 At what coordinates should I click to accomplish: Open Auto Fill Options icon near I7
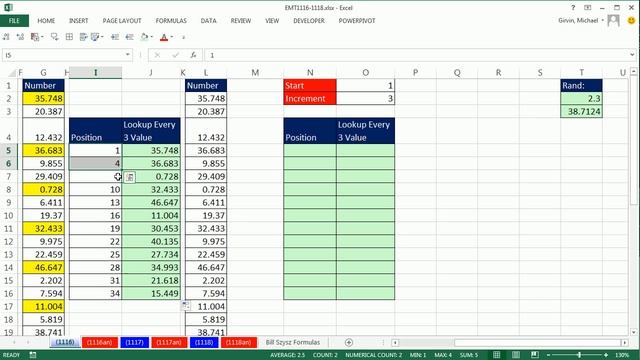pos(129,177)
